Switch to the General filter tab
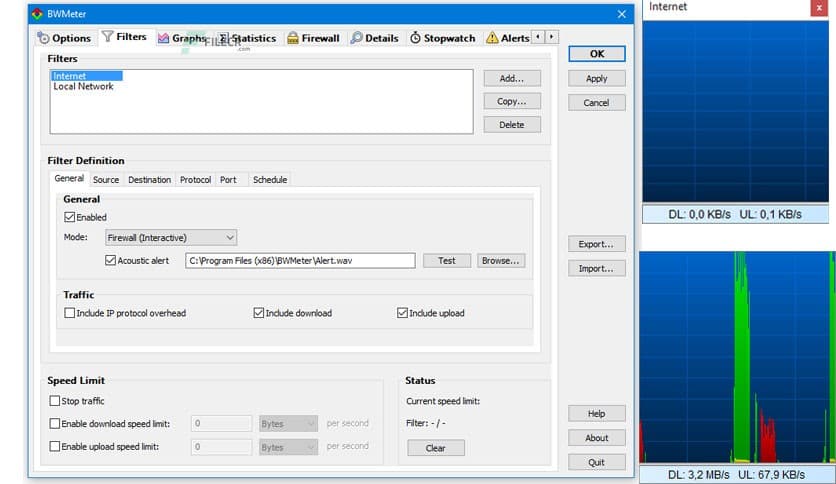Screen dimensions: 836x484 click(69, 179)
